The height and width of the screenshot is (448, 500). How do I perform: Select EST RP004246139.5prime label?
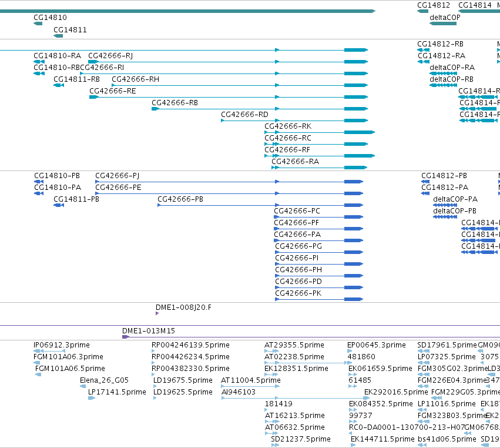(190, 345)
